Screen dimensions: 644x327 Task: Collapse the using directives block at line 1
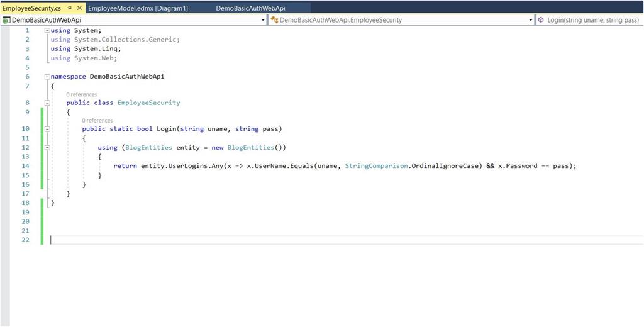[x=47, y=30]
